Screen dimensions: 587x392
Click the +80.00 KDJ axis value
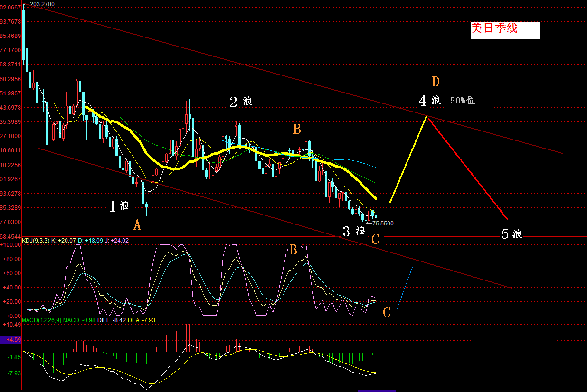point(11,259)
